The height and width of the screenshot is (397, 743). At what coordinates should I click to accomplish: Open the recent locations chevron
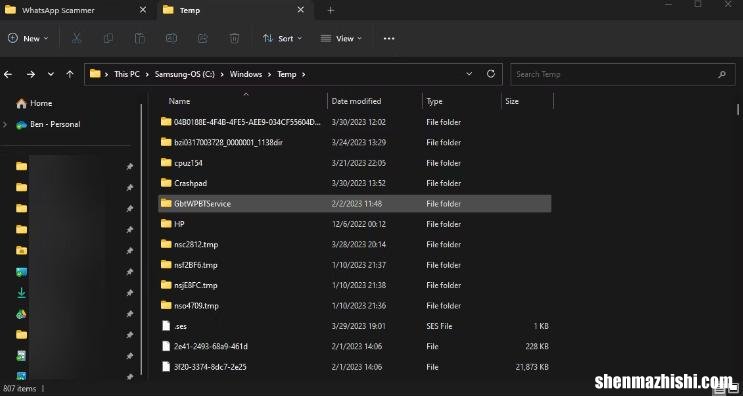pos(51,74)
